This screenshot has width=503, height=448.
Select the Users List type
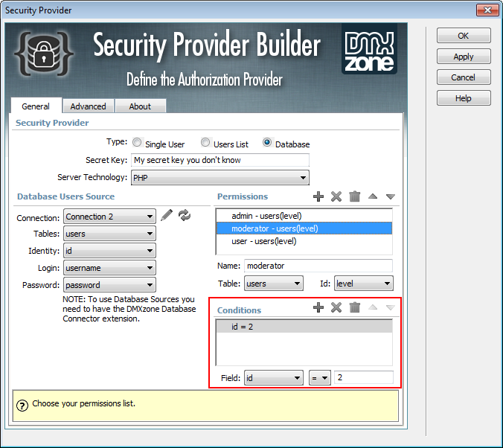tap(205, 142)
